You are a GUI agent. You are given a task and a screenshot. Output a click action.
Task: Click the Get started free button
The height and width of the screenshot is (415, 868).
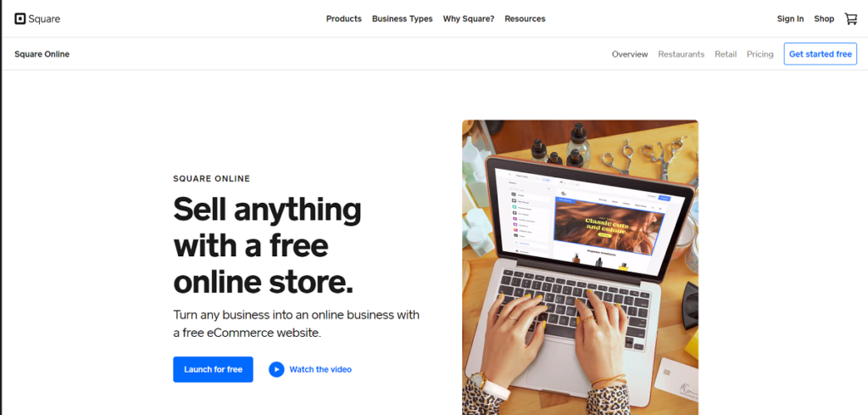click(x=820, y=54)
